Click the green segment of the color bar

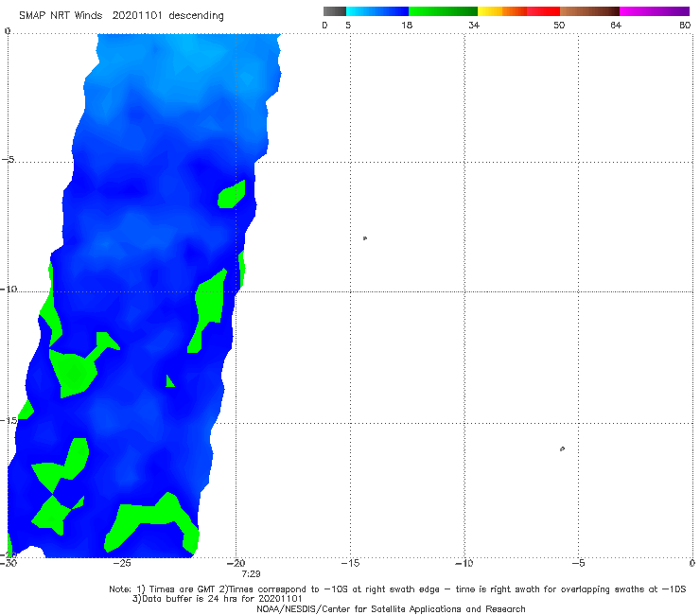(x=443, y=11)
